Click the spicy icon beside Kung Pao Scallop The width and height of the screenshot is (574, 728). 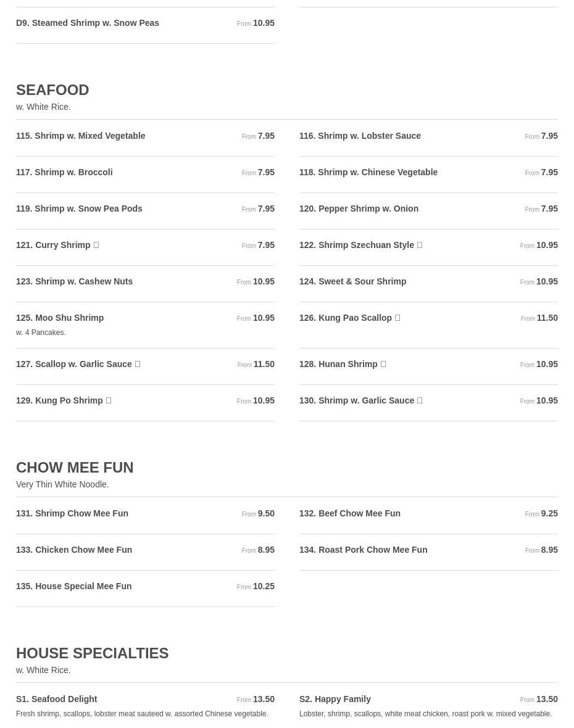(397, 318)
